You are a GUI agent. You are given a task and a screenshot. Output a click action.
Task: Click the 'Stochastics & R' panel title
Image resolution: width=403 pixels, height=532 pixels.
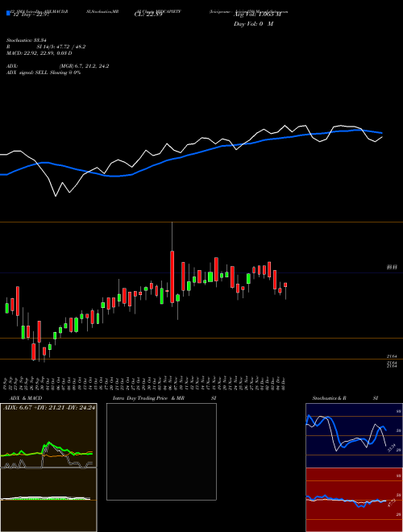(x=329, y=398)
